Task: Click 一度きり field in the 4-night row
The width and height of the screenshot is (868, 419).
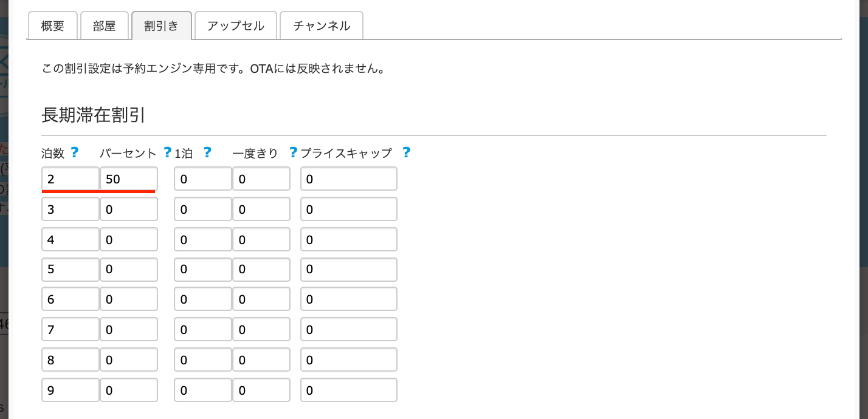Action: pos(261,239)
